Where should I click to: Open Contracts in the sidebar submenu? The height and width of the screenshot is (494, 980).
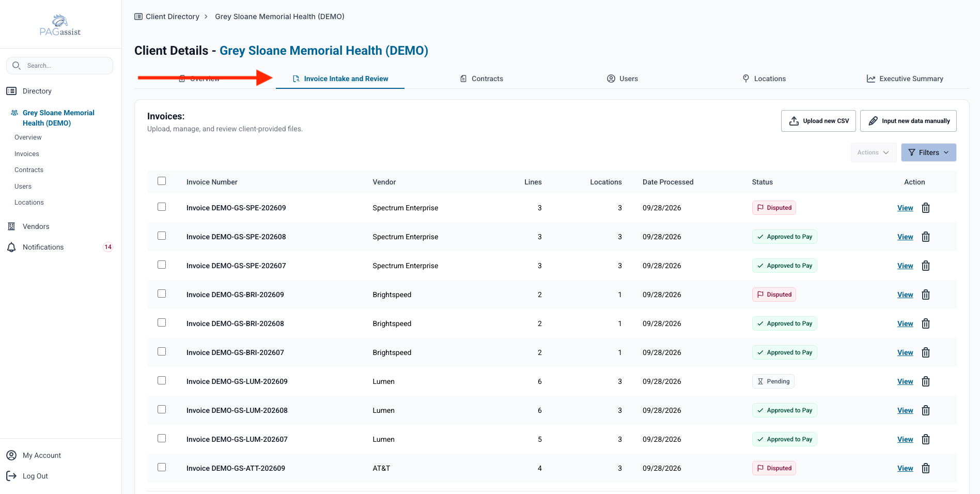pyautogui.click(x=29, y=170)
